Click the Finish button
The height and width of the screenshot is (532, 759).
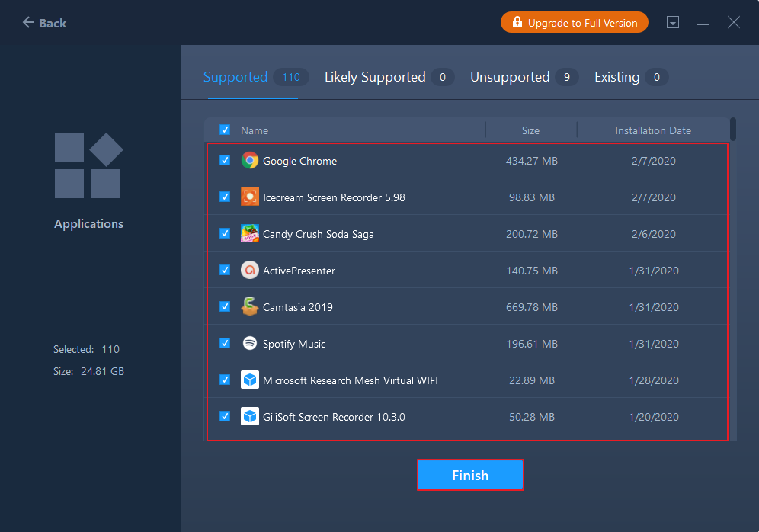(470, 475)
